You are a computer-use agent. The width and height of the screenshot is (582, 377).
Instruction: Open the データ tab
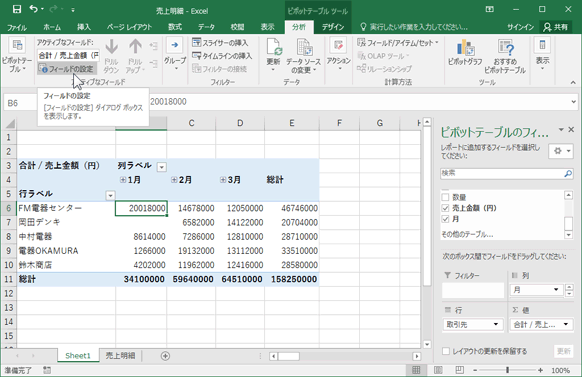click(206, 27)
